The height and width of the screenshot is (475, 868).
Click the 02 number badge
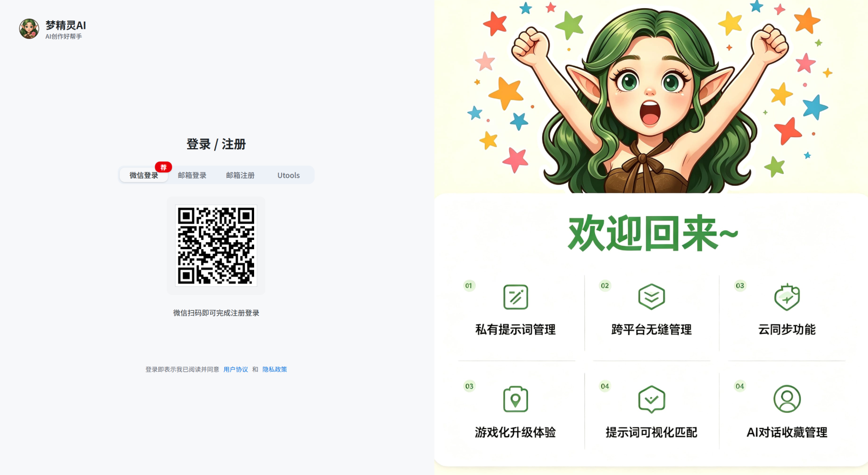(605, 286)
